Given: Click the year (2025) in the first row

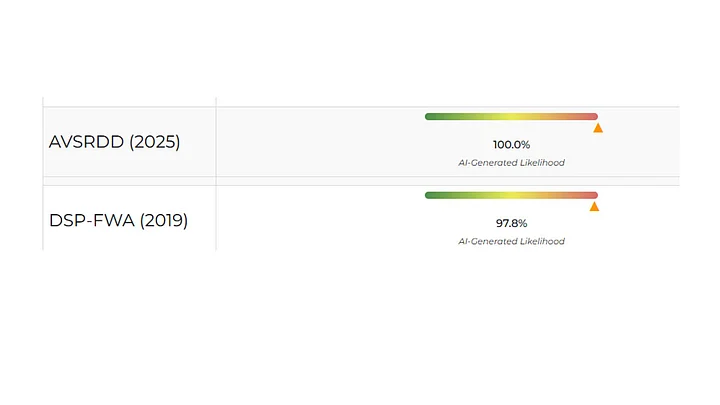Looking at the screenshot, I should [x=154, y=142].
